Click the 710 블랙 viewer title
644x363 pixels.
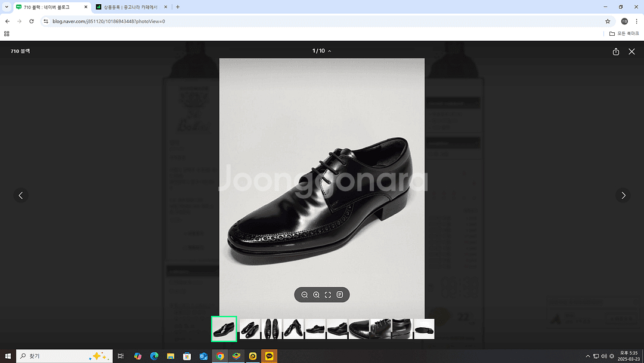click(x=20, y=51)
